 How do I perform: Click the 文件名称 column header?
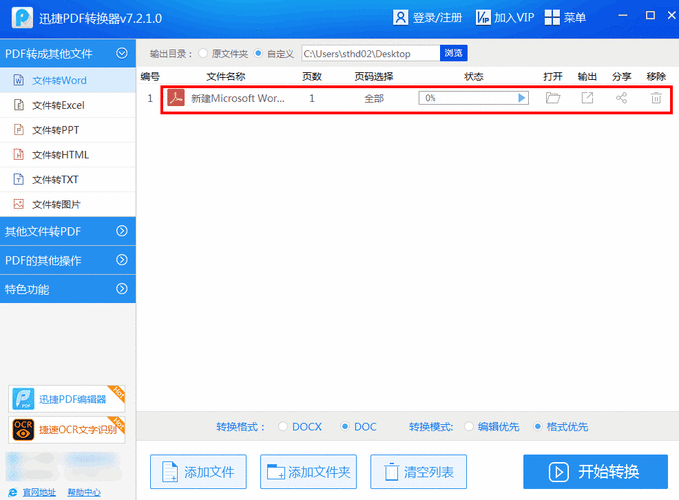(x=226, y=77)
